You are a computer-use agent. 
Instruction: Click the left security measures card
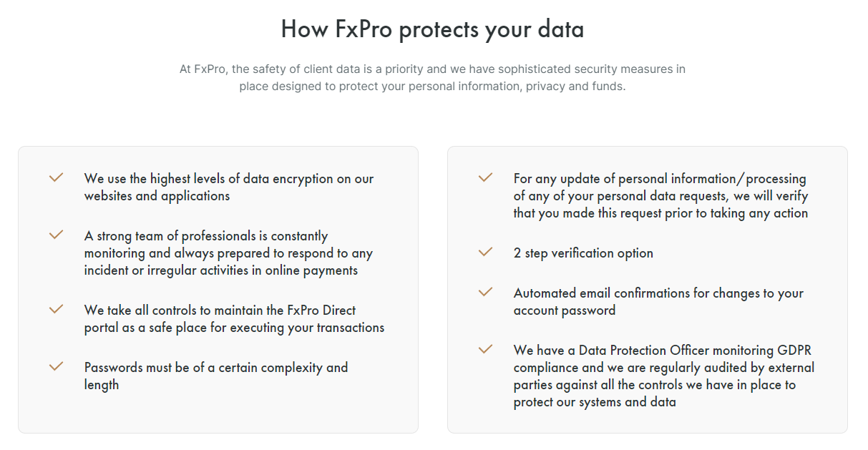[218, 290]
